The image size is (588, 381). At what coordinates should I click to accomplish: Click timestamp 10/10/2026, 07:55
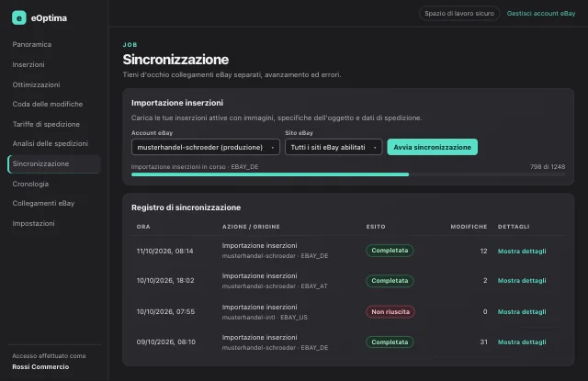coord(165,312)
